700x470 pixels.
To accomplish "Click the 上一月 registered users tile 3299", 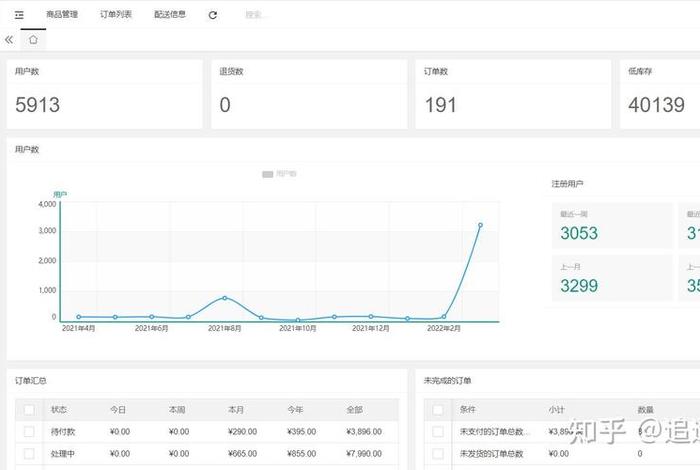I will point(611,278).
